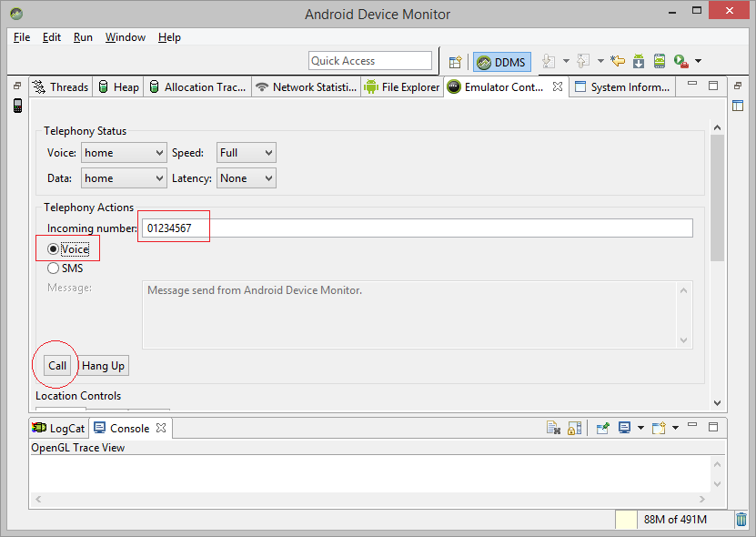Click the Incoming number field

[417, 228]
